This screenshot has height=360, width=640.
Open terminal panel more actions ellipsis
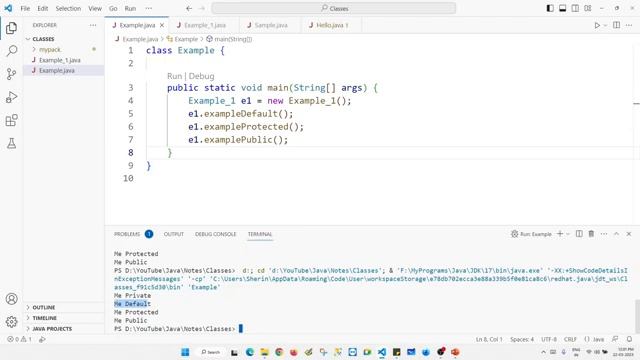(604, 234)
